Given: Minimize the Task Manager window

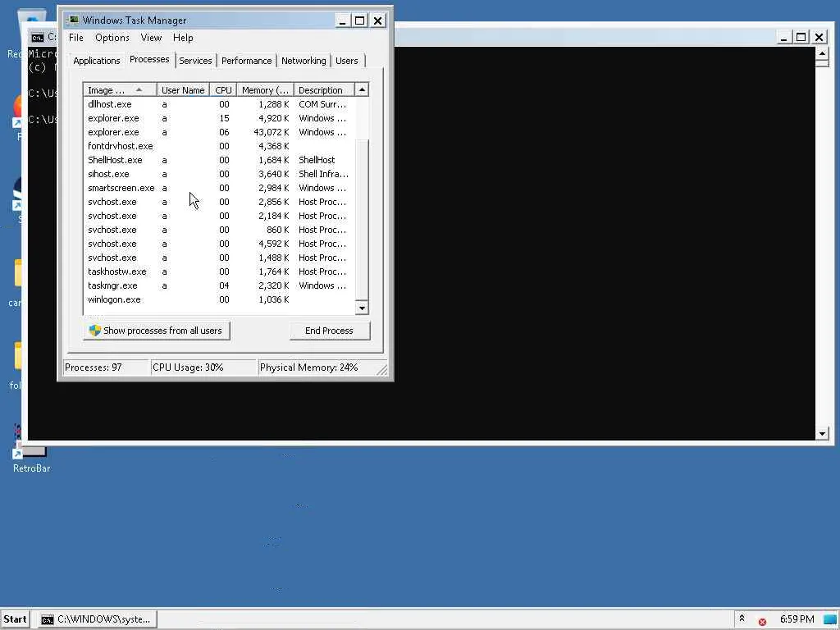Looking at the screenshot, I should pos(342,21).
